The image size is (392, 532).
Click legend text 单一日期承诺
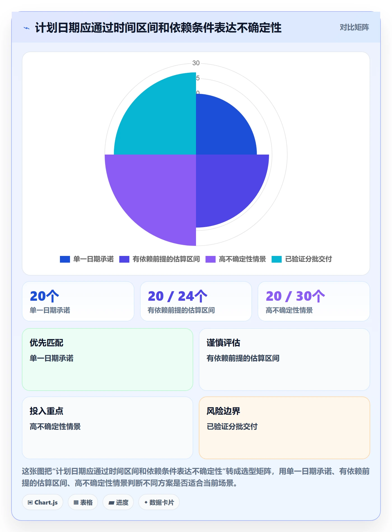[94, 259]
